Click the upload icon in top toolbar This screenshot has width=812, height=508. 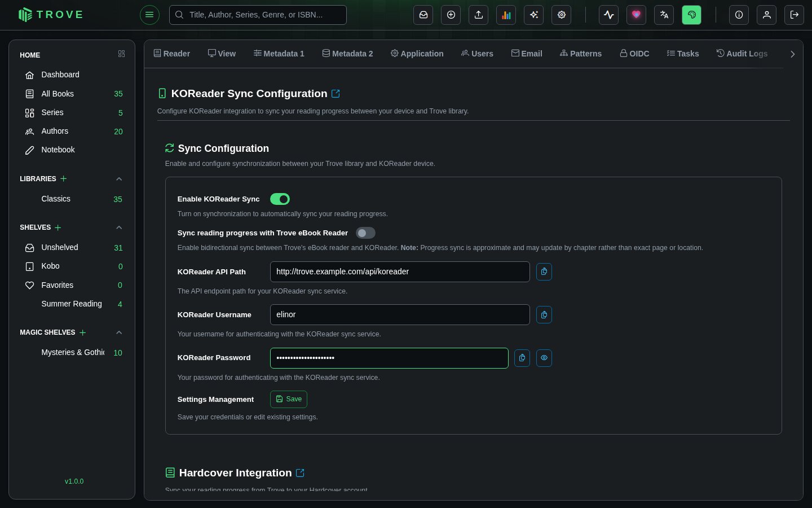[479, 15]
